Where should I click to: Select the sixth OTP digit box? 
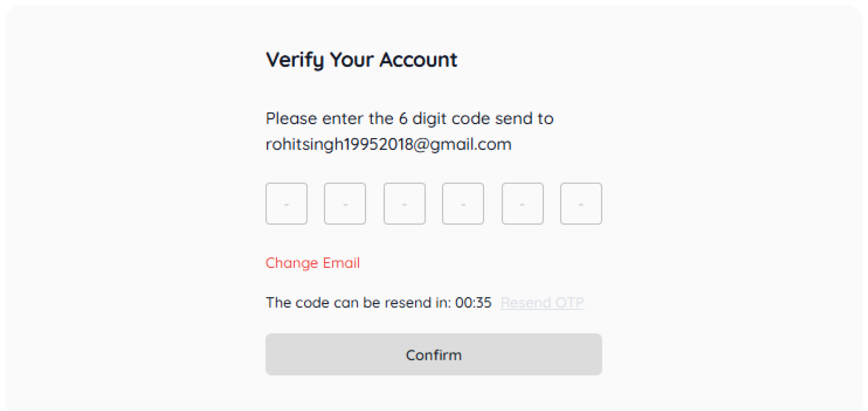(581, 204)
